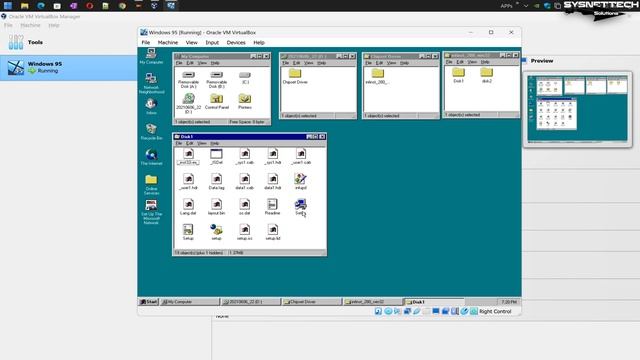Select setup.lid file in Disk1
The image size is (640, 360).
coord(273,233)
